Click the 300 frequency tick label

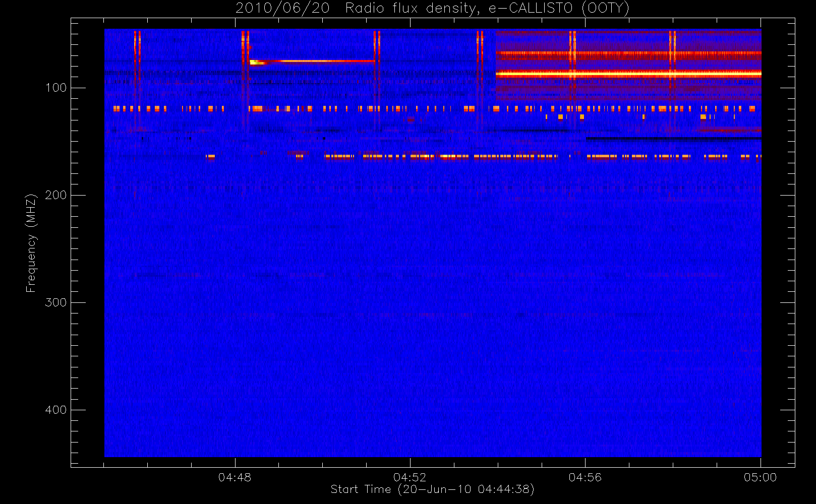(55, 302)
